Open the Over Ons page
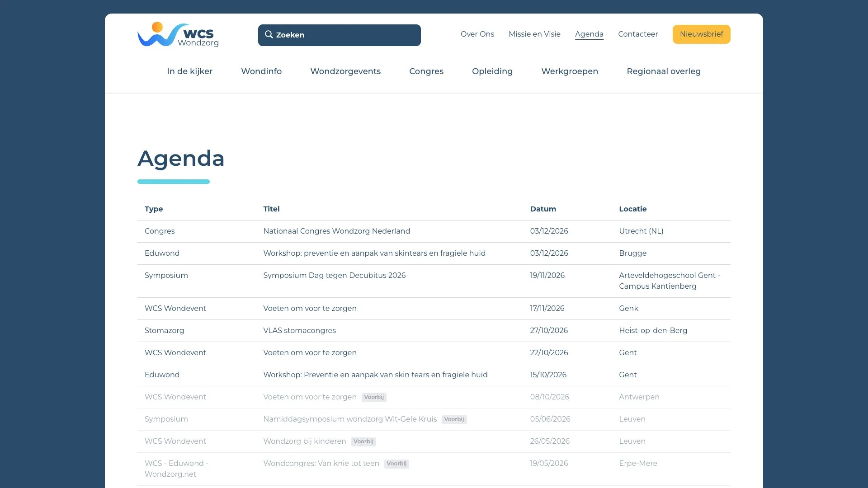 tap(477, 34)
